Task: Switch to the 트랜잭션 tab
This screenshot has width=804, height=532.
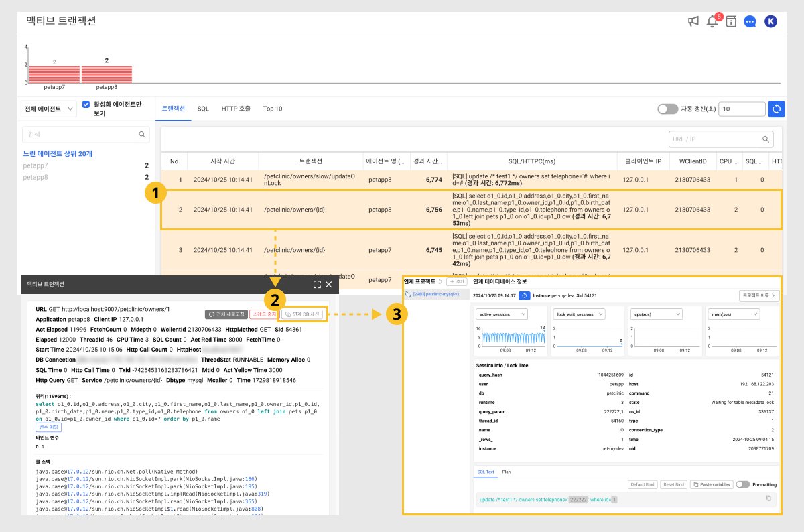Action: click(174, 109)
